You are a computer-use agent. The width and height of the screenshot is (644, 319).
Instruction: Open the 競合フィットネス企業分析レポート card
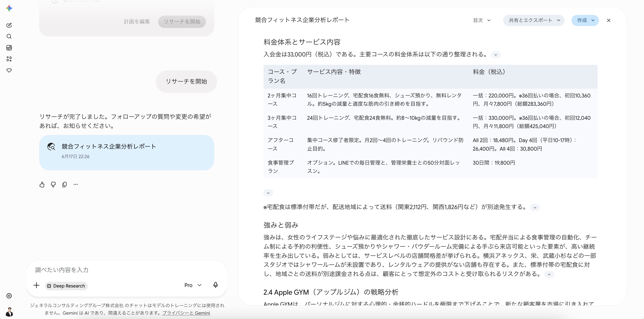127,153
